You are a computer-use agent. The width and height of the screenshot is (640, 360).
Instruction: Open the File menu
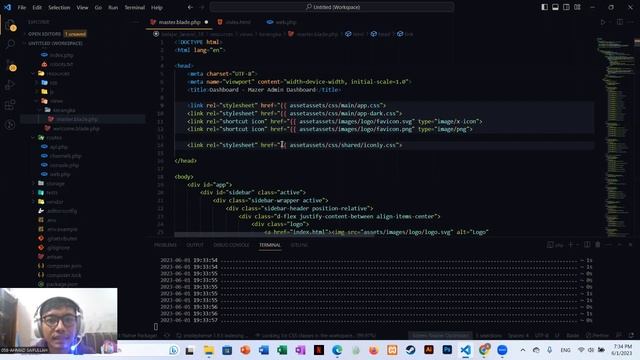pyautogui.click(x=22, y=7)
